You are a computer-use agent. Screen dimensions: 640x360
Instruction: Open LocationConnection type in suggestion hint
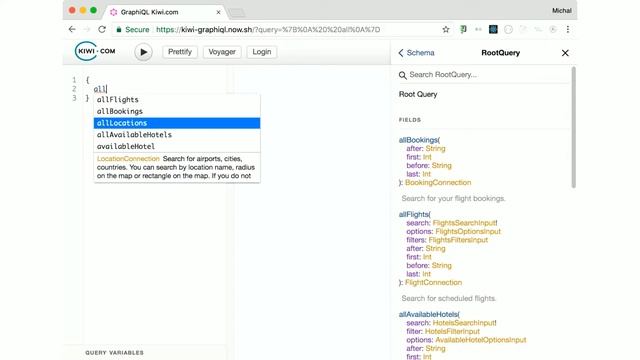(128, 159)
